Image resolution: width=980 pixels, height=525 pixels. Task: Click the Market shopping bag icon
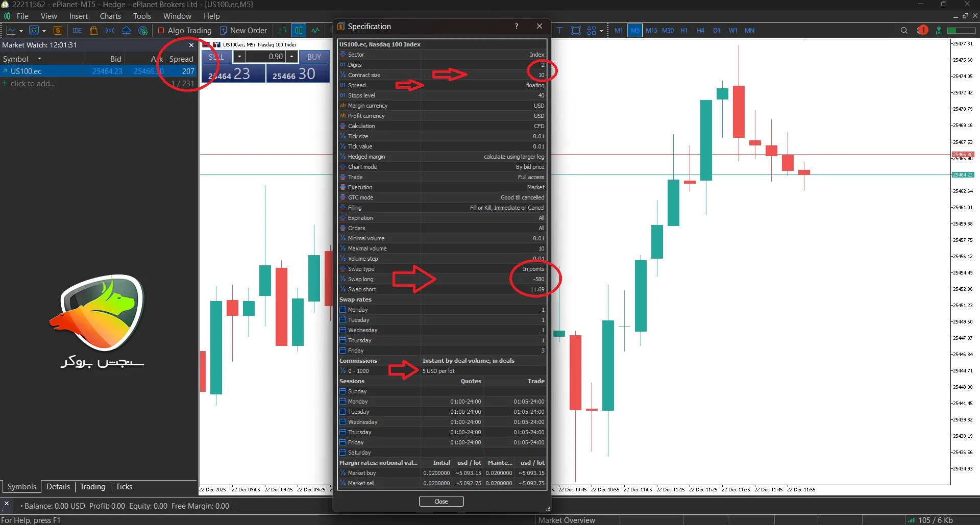(x=93, y=31)
